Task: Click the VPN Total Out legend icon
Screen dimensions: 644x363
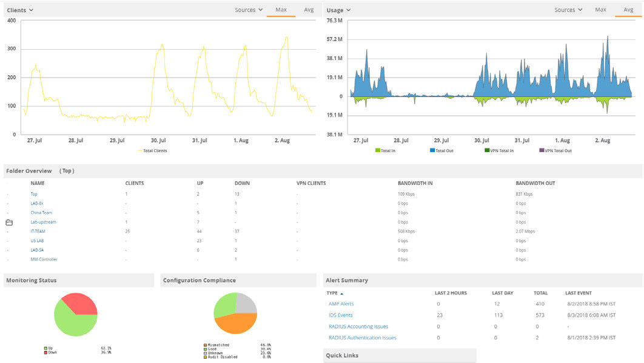Action: point(542,150)
